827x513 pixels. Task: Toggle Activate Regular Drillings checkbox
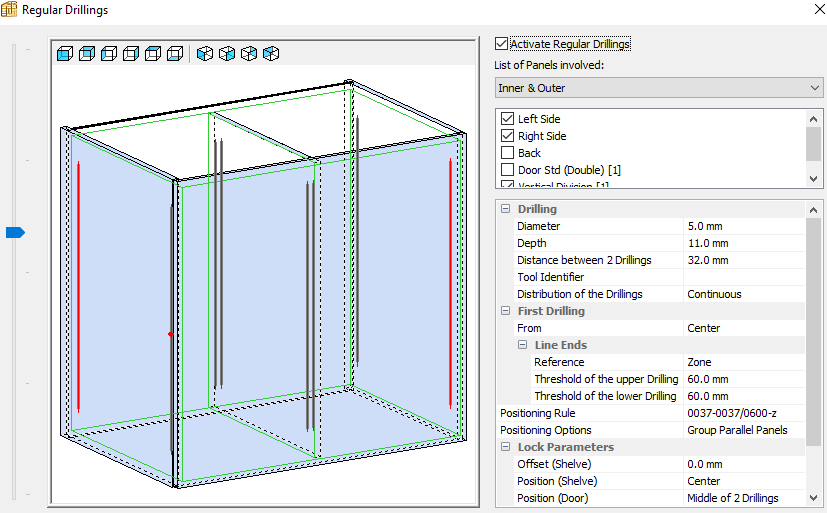coord(502,44)
